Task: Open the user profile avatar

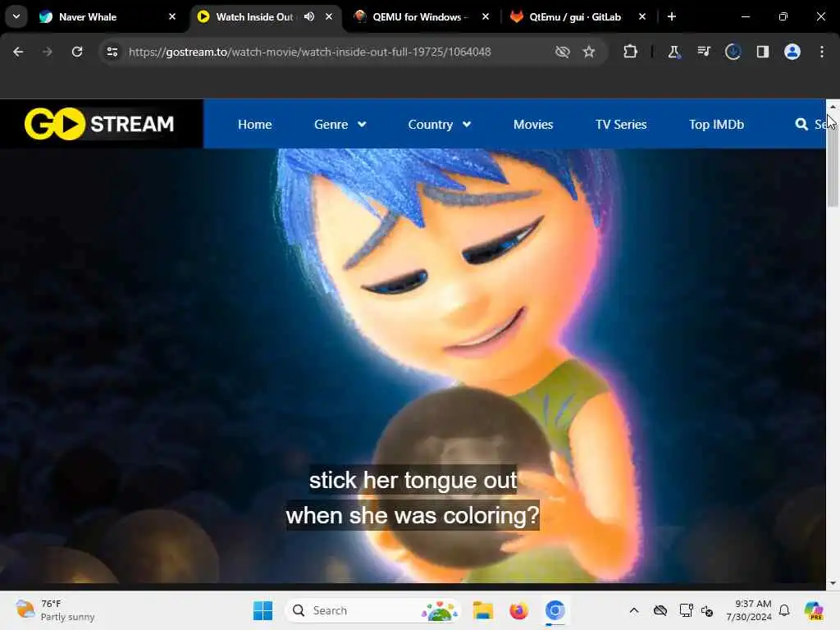Action: pyautogui.click(x=792, y=52)
